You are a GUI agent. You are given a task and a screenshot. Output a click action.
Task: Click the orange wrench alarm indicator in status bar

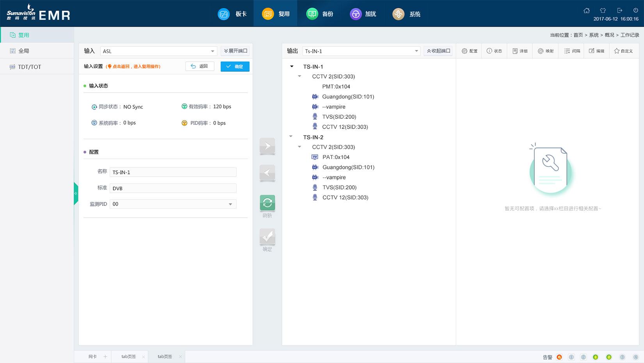[559, 357]
